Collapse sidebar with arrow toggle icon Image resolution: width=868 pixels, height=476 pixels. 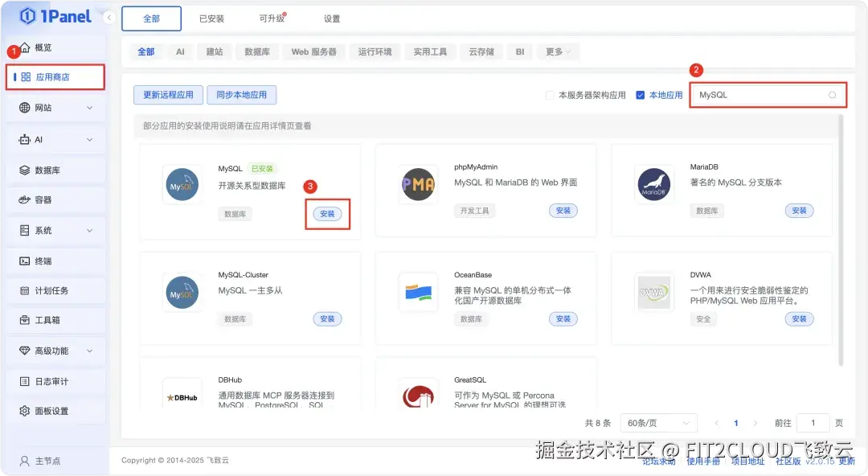point(109,18)
